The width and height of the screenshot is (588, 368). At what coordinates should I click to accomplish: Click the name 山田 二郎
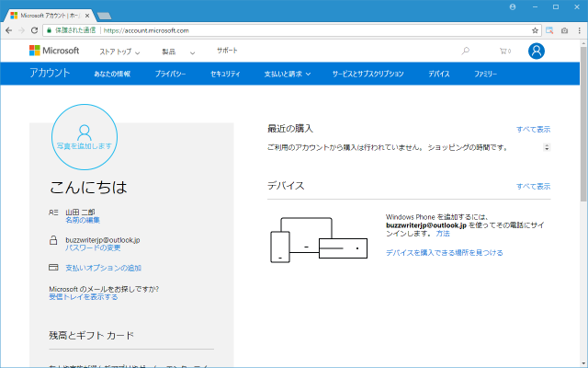[80, 213]
